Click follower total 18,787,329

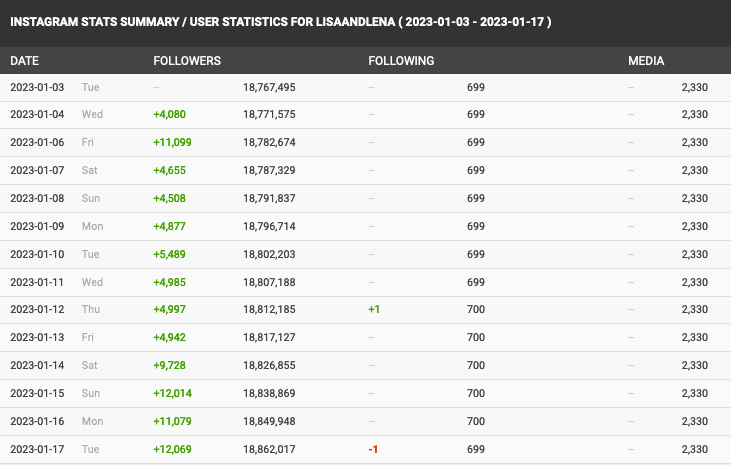point(269,170)
